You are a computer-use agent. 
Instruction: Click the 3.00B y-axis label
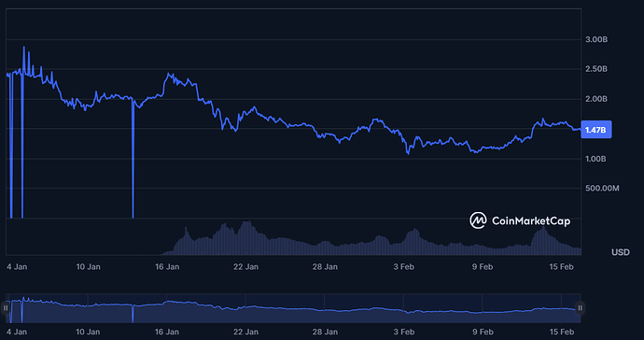click(596, 39)
